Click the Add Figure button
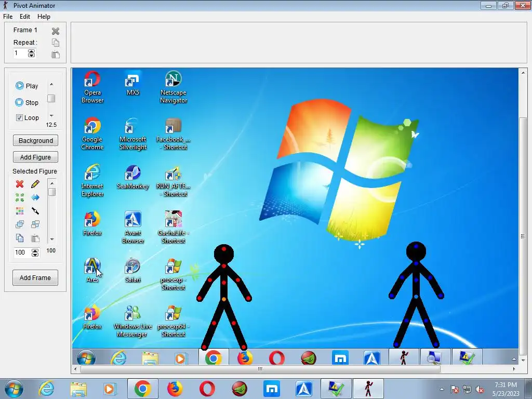Viewport: 532px width, 399px height. (36, 157)
